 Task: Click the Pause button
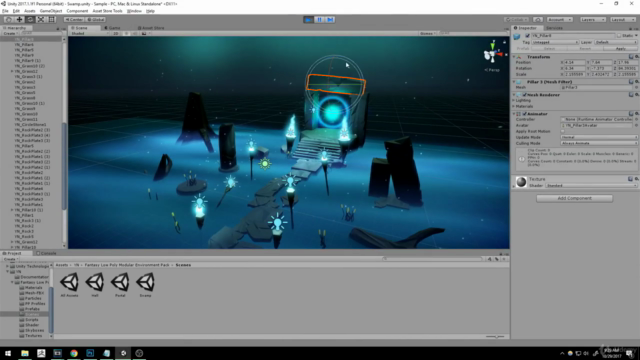pyautogui.click(x=319, y=19)
